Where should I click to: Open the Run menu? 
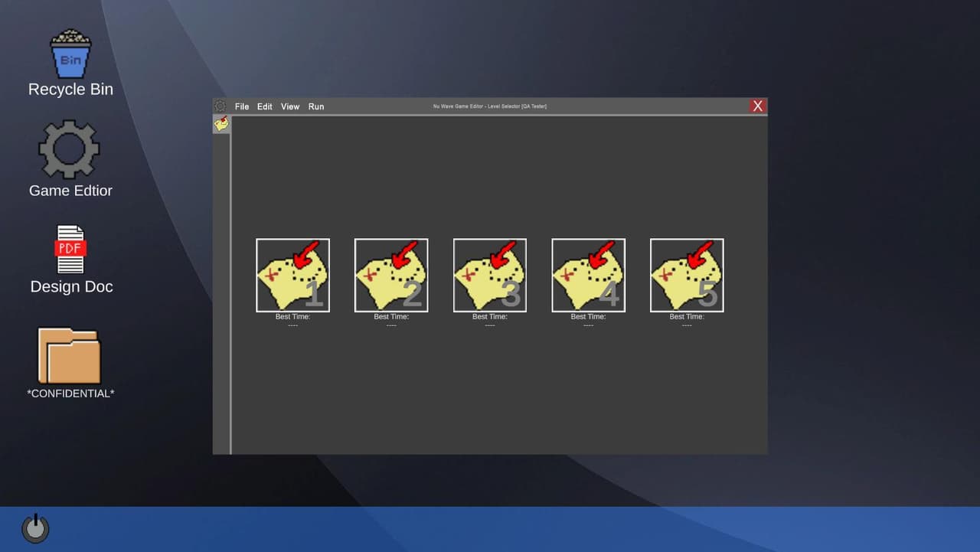(x=316, y=106)
